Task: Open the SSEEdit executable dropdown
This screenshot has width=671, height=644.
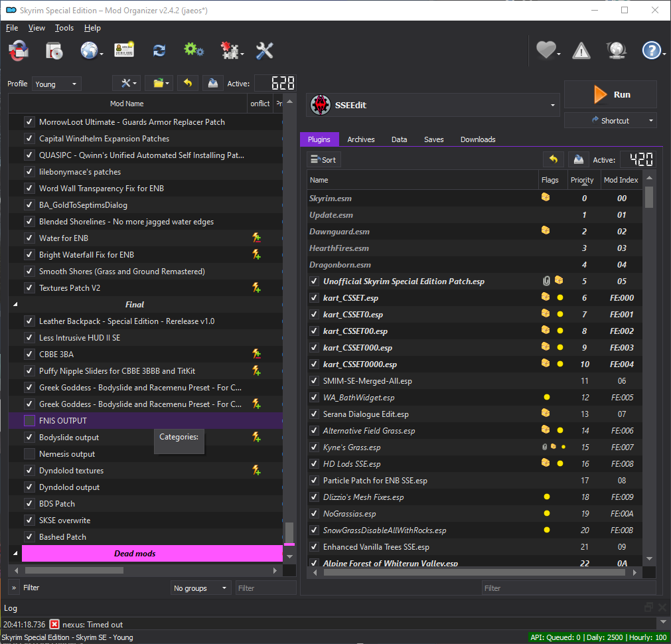Action: [433, 105]
